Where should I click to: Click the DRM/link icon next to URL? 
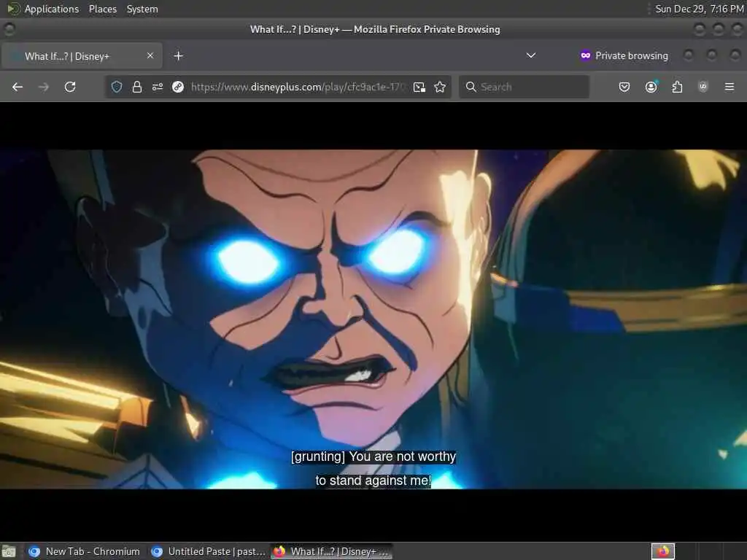pos(178,87)
